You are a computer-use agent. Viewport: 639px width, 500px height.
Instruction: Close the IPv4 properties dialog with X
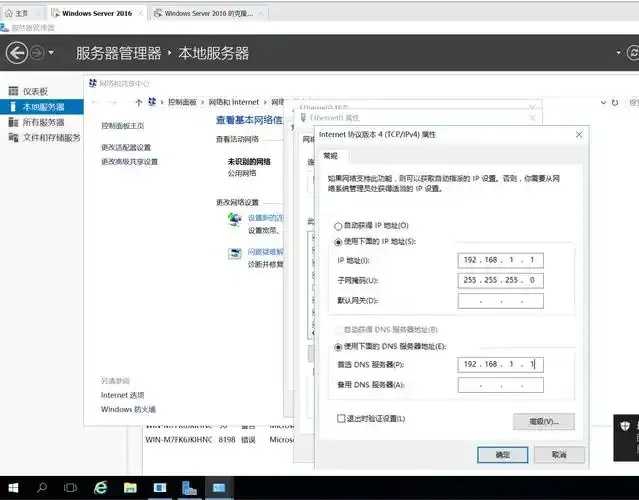pos(579,134)
